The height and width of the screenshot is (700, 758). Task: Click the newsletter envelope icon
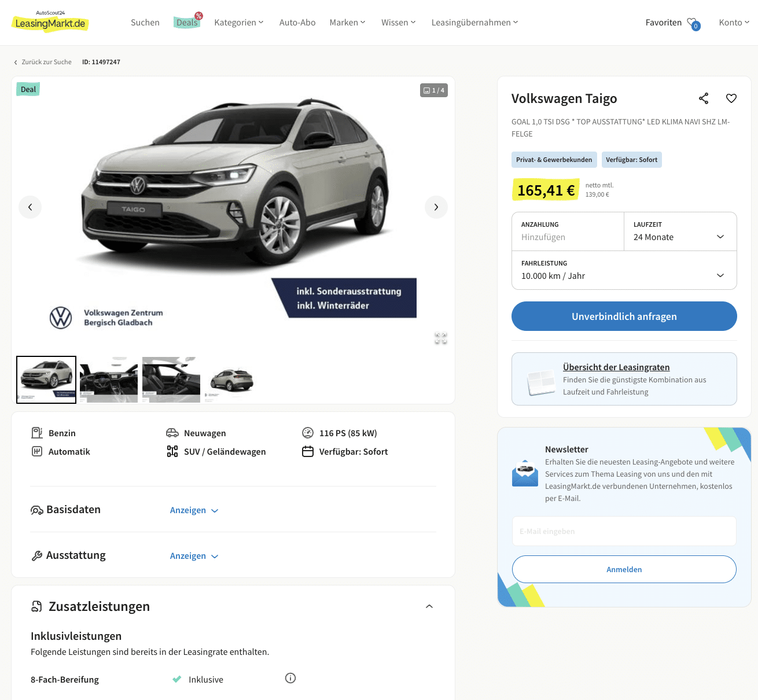(x=525, y=473)
